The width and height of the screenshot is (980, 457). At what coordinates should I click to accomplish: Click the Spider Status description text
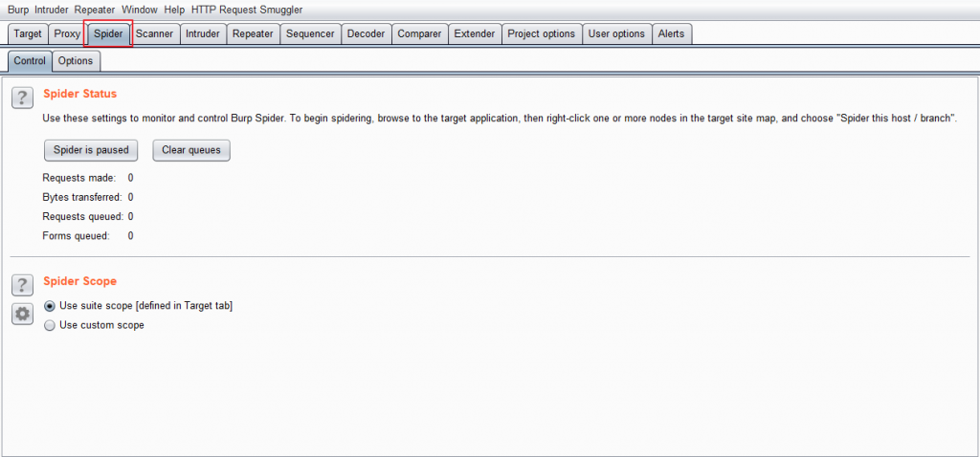pyautogui.click(x=500, y=118)
